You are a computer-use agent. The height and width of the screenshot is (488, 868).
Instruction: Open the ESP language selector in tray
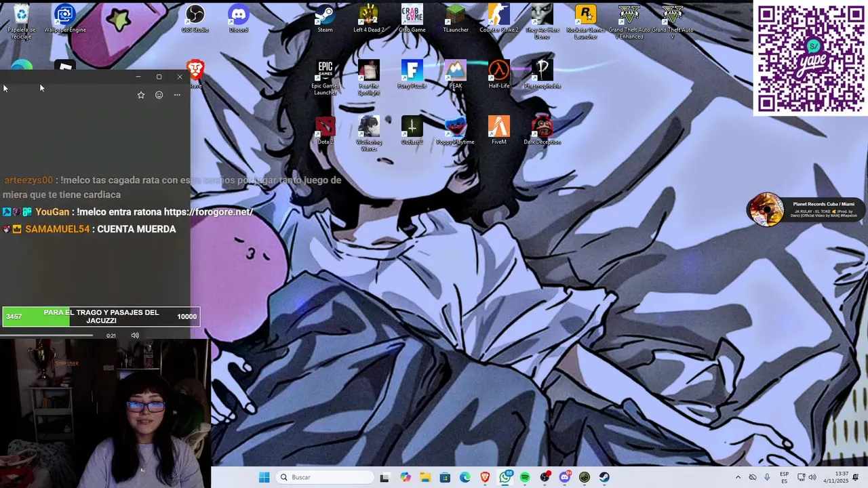(785, 477)
